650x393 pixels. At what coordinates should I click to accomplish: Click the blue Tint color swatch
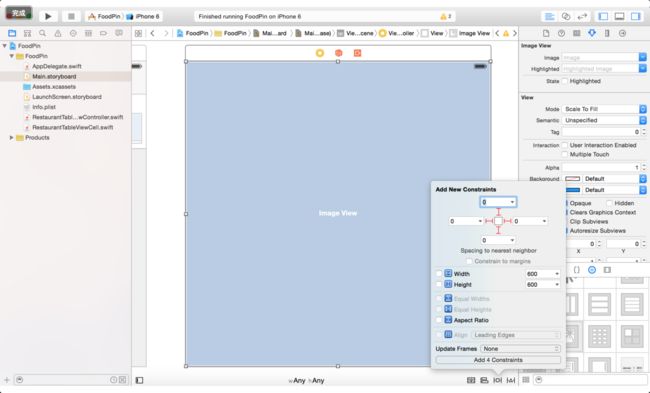pos(573,190)
